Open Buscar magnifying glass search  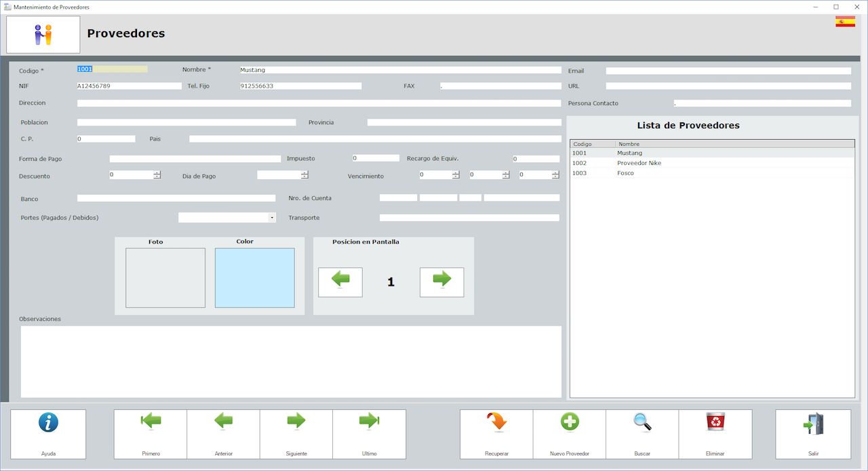642,434
